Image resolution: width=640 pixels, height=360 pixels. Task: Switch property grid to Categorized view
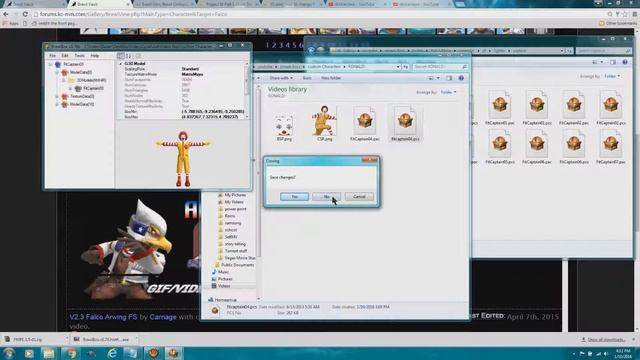[120, 56]
